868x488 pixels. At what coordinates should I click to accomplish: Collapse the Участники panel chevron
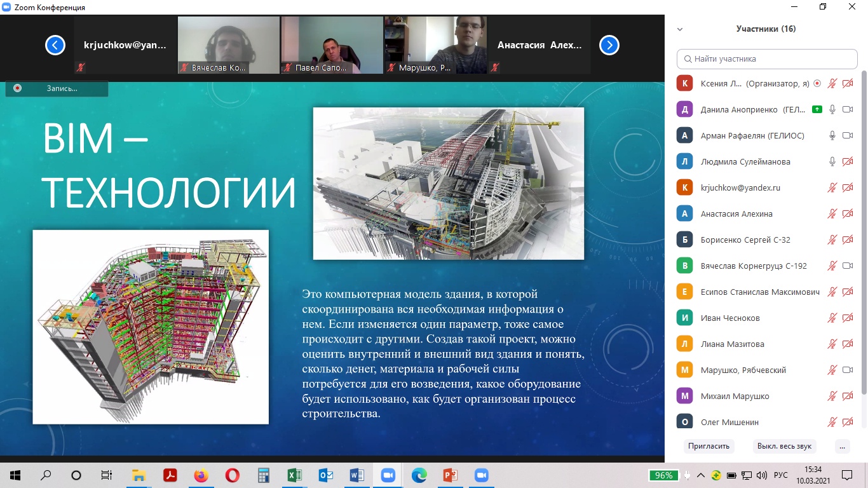click(680, 29)
